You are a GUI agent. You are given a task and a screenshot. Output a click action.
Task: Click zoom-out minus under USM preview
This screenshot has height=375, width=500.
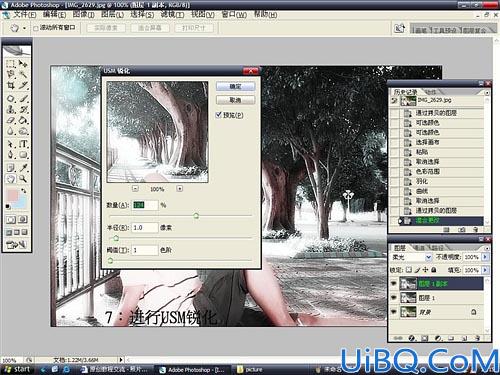point(135,189)
